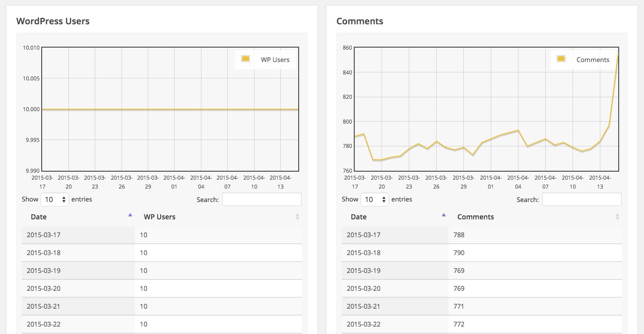Select 2015-03-20 row in WordPress Users table
Screen dimensions: 644x334
[x=162, y=288]
